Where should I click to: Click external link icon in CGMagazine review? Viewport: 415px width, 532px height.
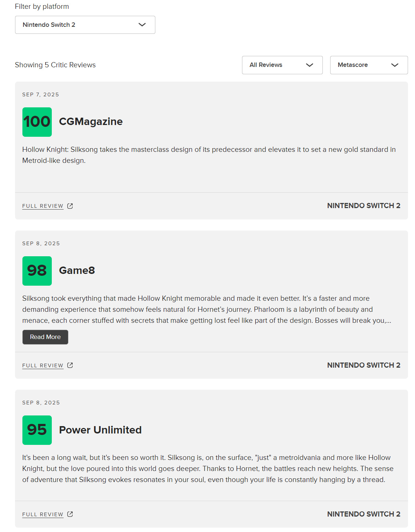pos(70,206)
